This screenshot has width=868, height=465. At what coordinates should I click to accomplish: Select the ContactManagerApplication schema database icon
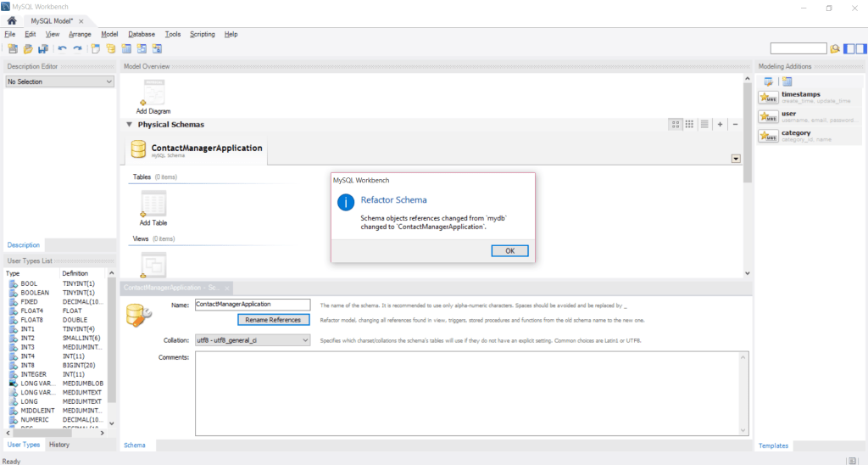tap(138, 149)
